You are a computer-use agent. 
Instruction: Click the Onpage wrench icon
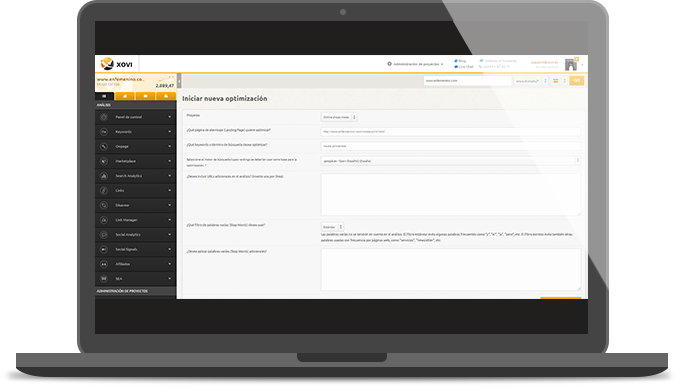104,147
